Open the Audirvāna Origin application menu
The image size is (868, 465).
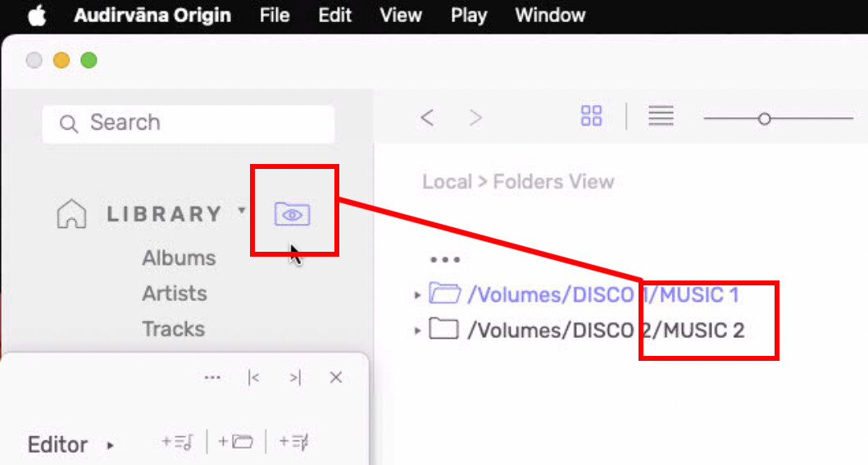tap(152, 16)
